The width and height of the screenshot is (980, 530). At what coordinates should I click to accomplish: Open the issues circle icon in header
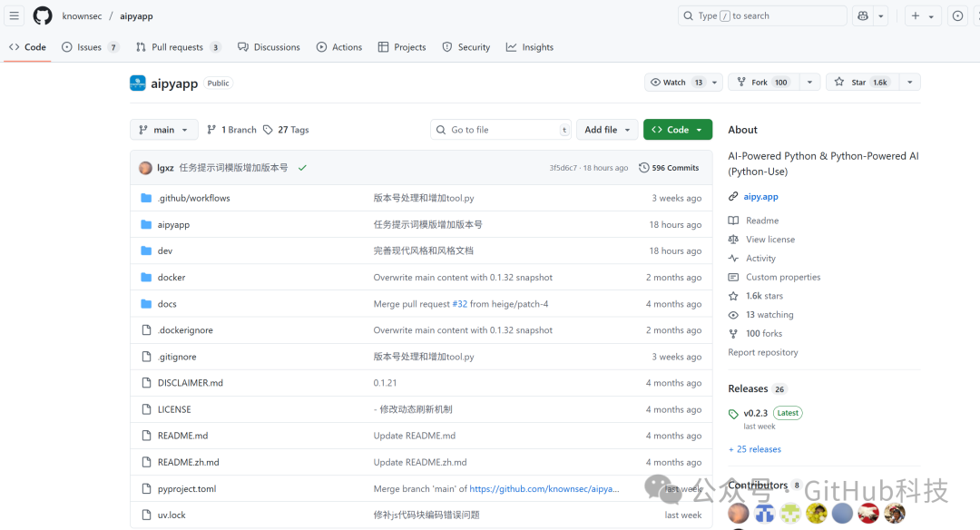(957, 15)
